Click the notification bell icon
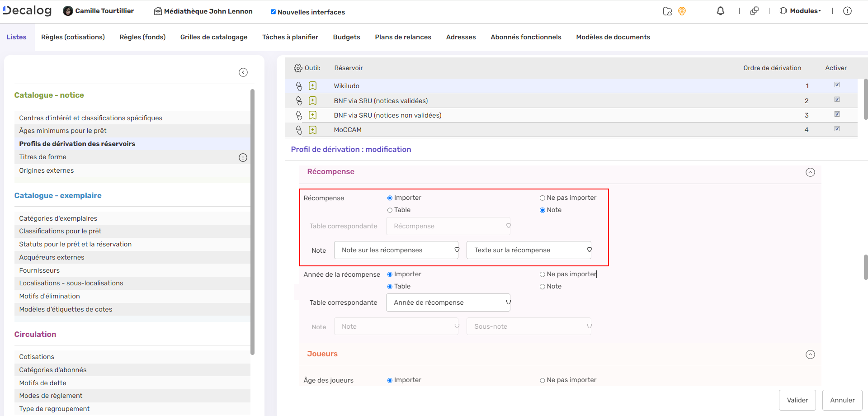This screenshot has height=416, width=868. point(721,11)
